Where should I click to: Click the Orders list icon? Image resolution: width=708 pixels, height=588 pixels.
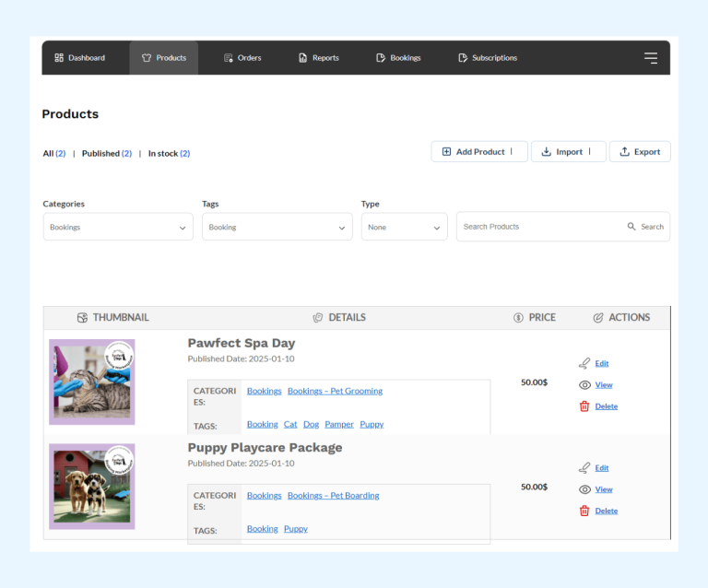(228, 58)
